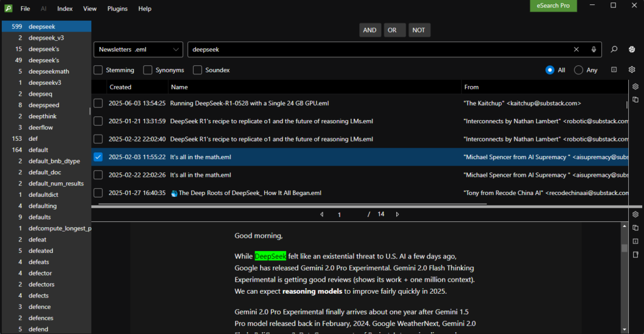This screenshot has height=334, width=644.
Task: Click the preview scrollbar up arrow
Action: 625,226
